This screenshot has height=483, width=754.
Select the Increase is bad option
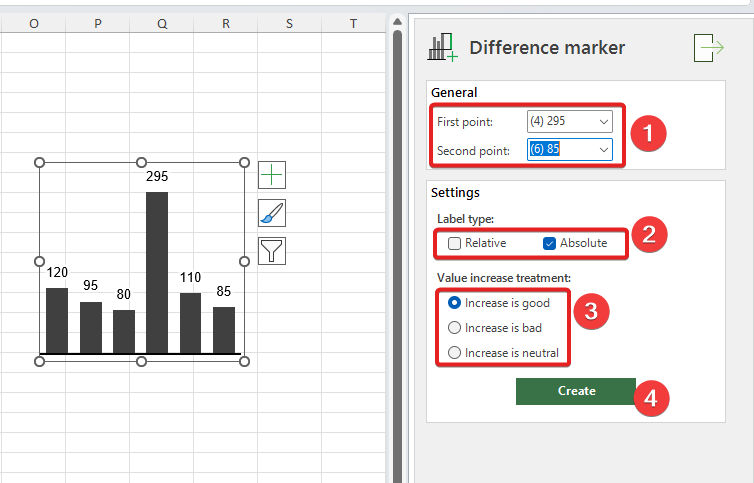coord(455,327)
